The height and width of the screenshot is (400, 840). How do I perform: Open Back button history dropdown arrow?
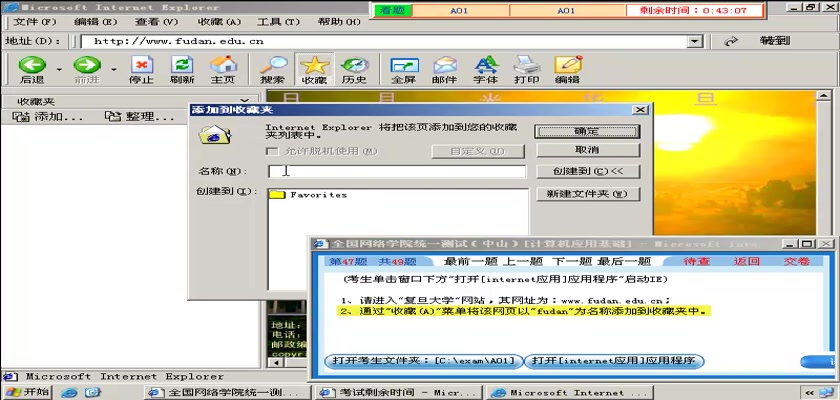pos(59,69)
